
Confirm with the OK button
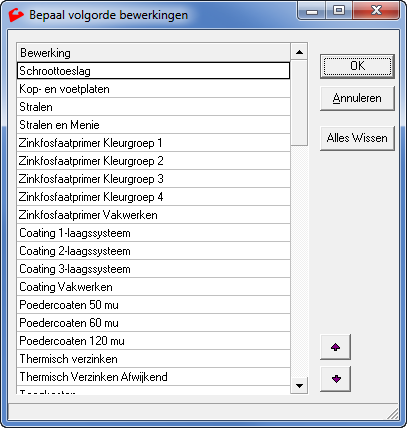pos(357,66)
